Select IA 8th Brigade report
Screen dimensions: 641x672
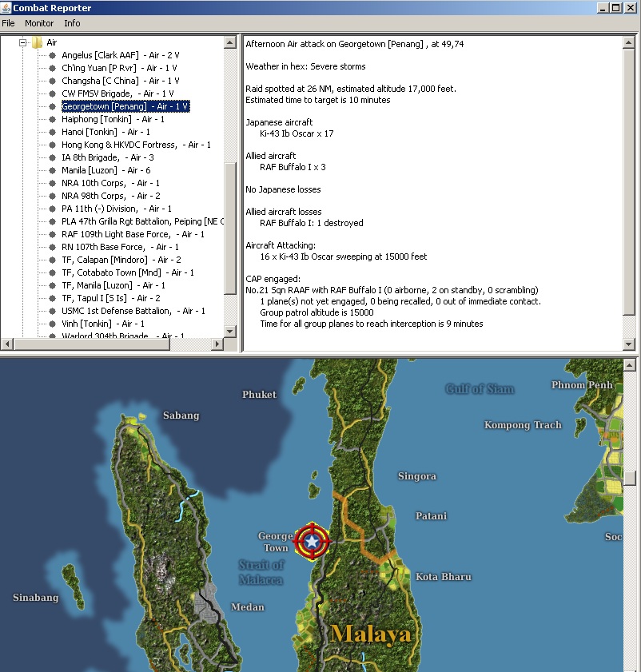[x=108, y=157]
